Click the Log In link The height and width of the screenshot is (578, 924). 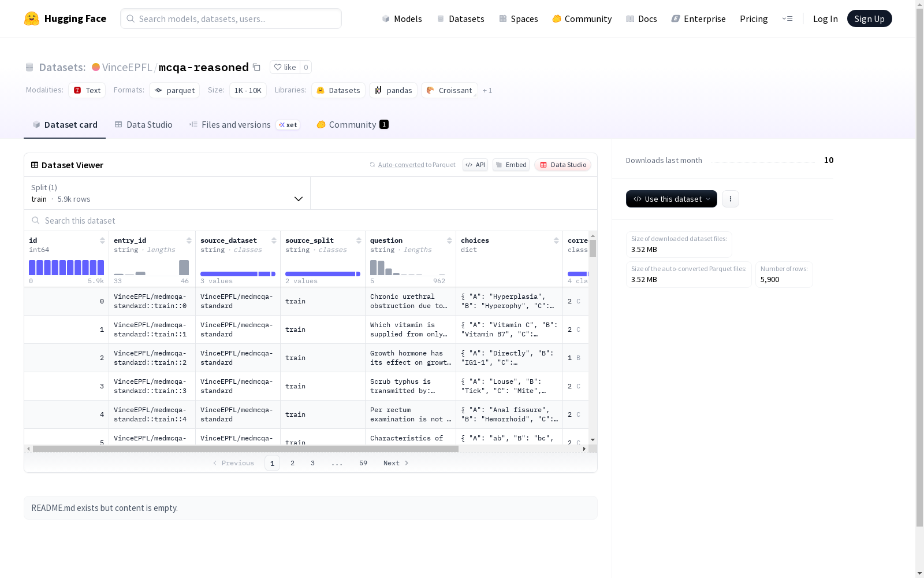click(825, 18)
